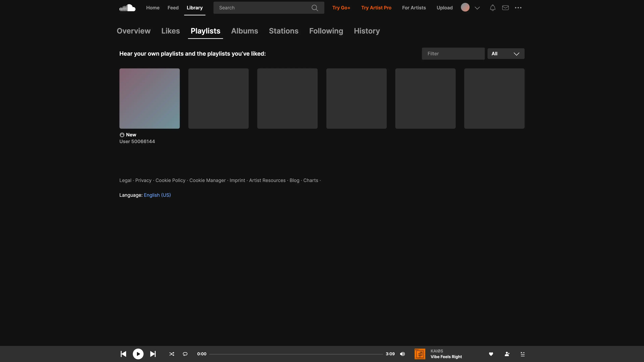Click the SoundCloud logo icon
Screen dimensions: 644x362
[127, 8]
